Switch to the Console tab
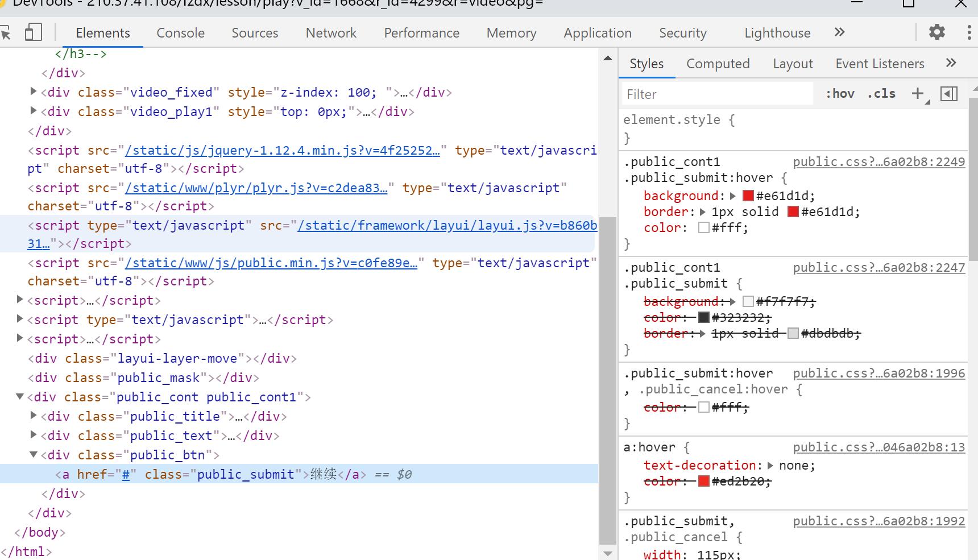The width and height of the screenshot is (978, 560). (x=180, y=33)
